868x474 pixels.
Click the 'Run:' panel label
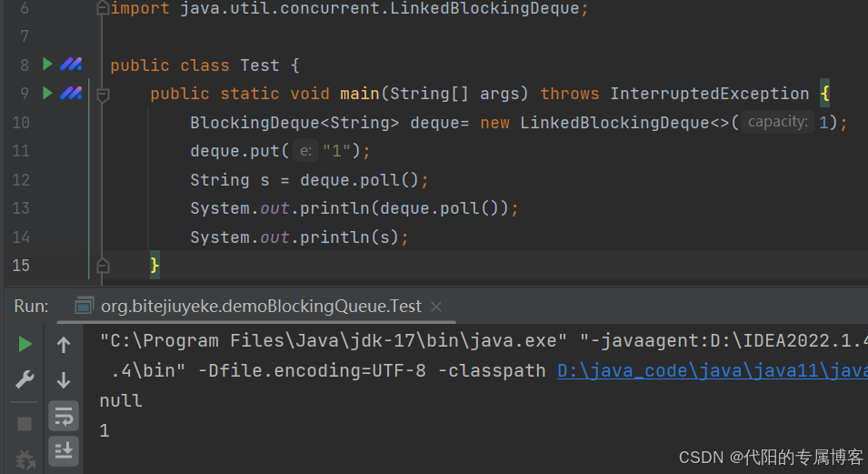(31, 306)
